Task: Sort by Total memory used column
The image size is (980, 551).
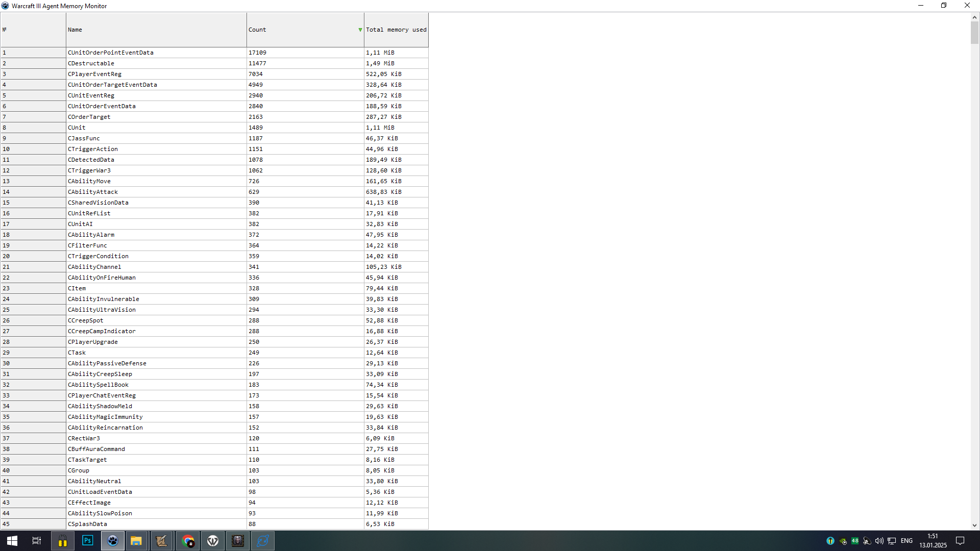Action: pos(396,30)
